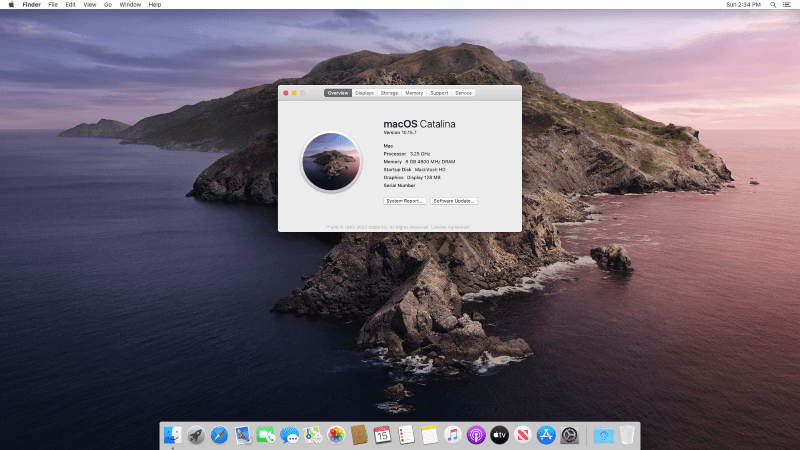
Task: Open Calendar from the dock
Action: click(x=383, y=435)
